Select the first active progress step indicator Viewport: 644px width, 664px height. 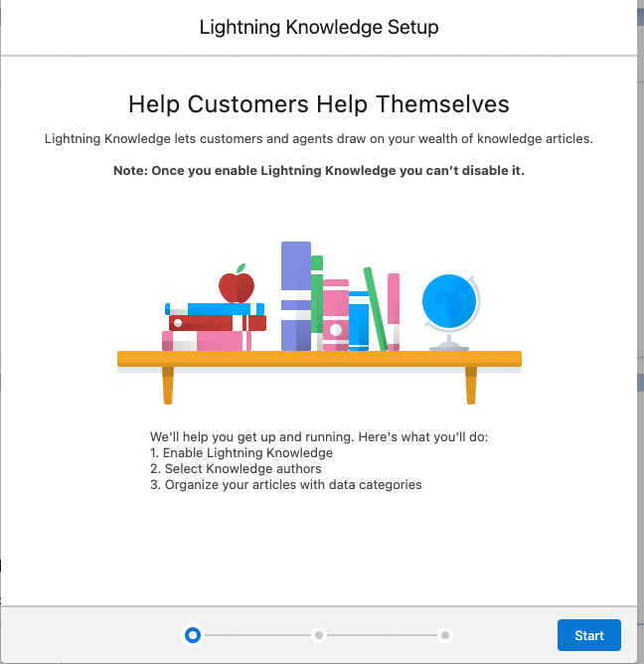193,635
